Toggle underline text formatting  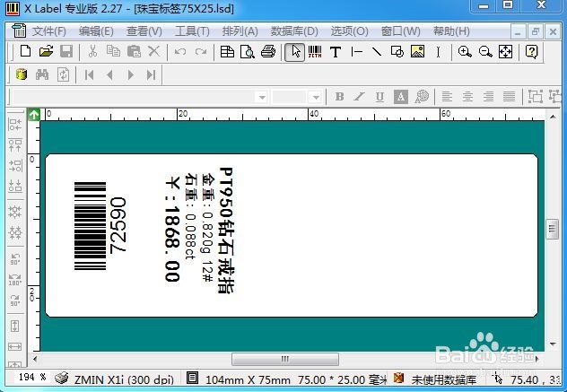tap(379, 97)
